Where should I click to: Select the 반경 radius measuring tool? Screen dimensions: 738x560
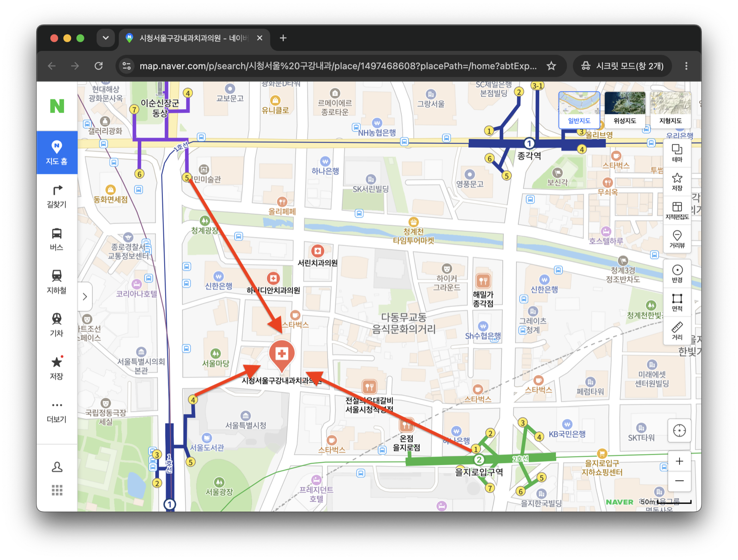click(677, 274)
